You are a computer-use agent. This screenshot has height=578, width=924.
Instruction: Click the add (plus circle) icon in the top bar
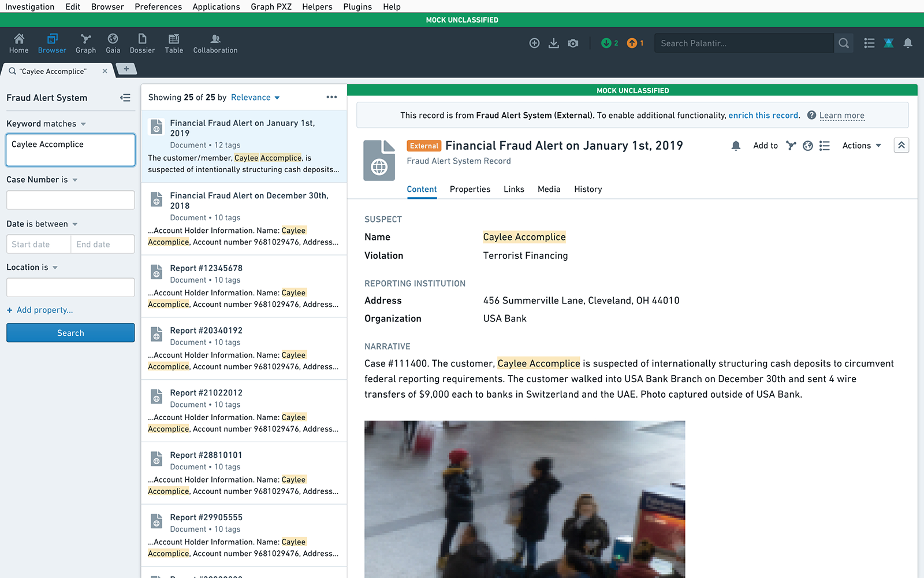coord(535,43)
